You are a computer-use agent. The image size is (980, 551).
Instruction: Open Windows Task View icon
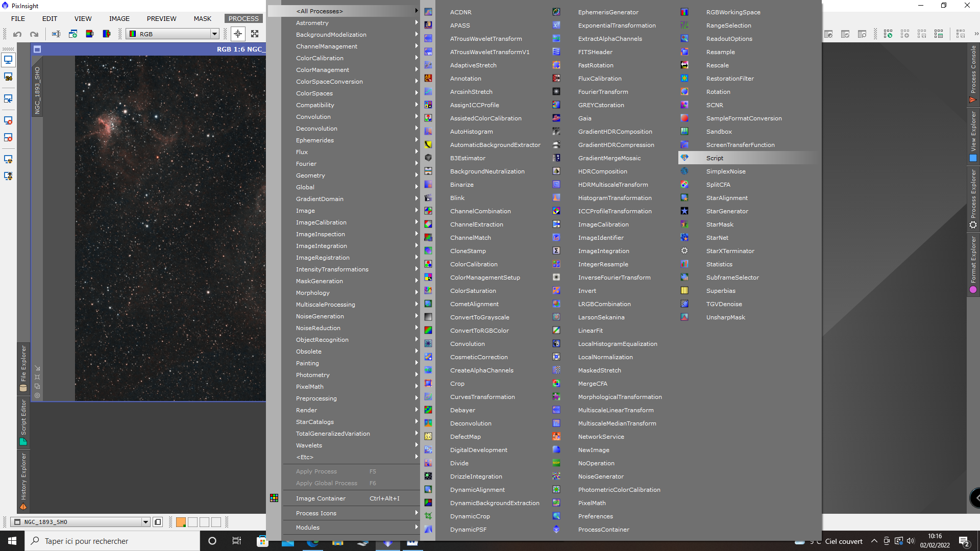(236, 541)
